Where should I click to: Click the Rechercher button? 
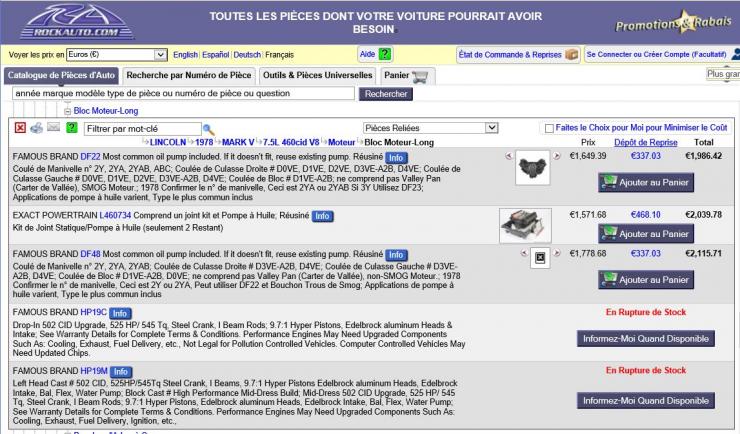pos(386,94)
